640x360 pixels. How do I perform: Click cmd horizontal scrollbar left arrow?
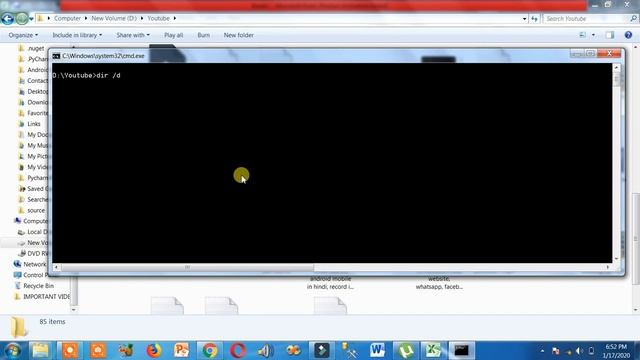[x=56, y=267]
